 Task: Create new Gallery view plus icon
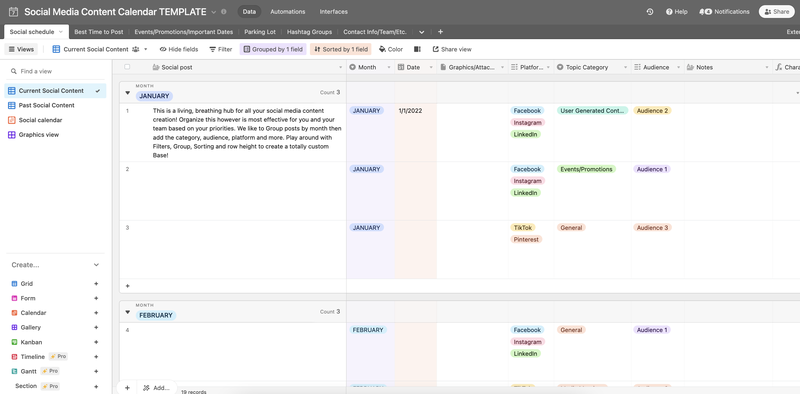[96, 328]
